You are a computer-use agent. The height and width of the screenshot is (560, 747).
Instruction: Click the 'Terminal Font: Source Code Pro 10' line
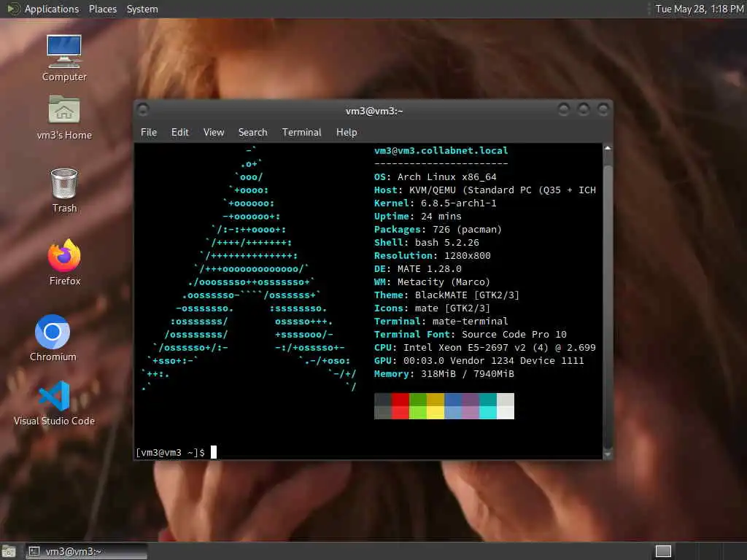471,334
